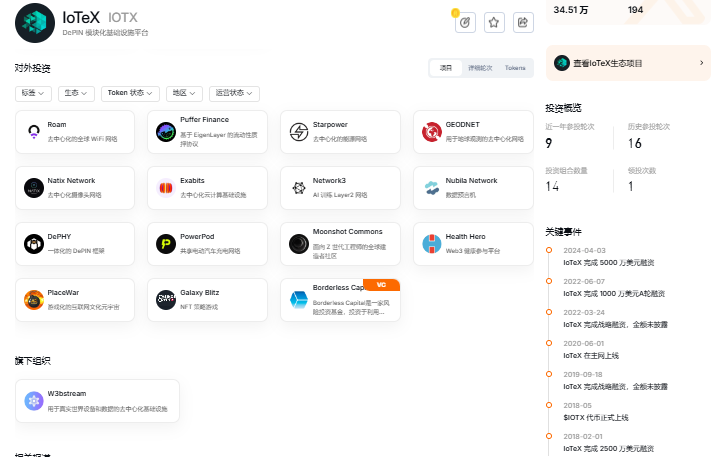Click the W3bstream logo icon
Image resolution: width=717 pixels, height=457 pixels.
tap(34, 401)
